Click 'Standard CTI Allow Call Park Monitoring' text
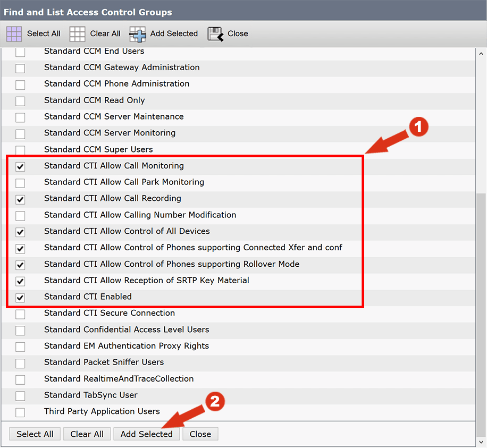 (124, 182)
